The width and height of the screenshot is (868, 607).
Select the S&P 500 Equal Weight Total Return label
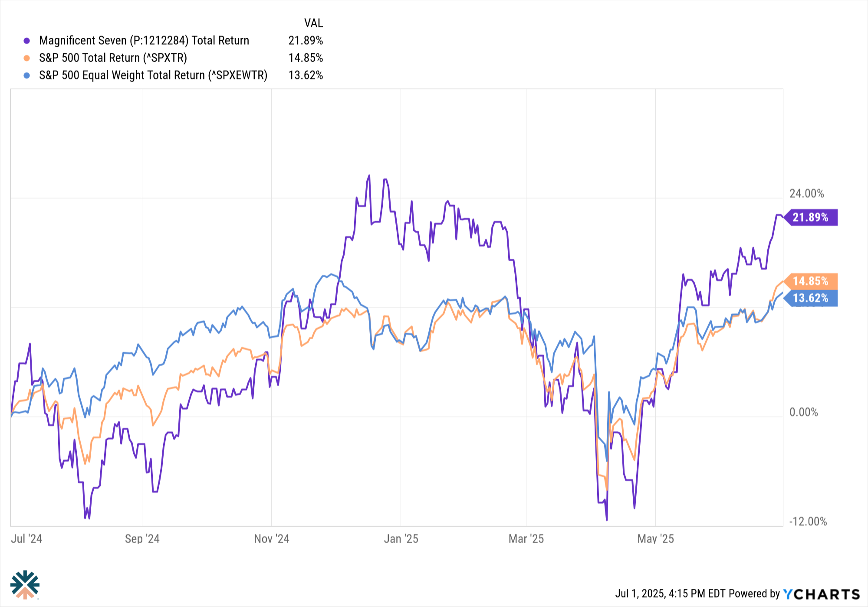coord(153,75)
